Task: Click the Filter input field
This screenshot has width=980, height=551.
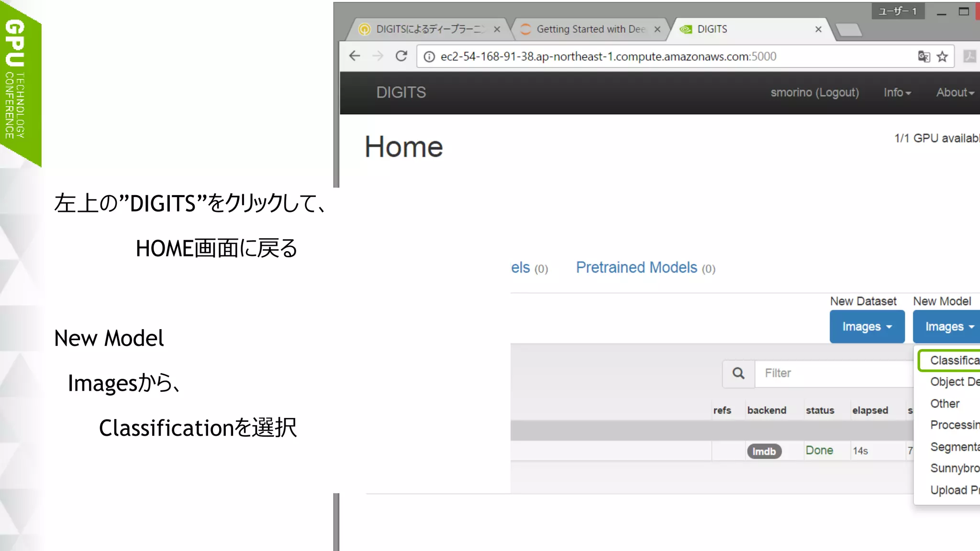Action: point(834,373)
